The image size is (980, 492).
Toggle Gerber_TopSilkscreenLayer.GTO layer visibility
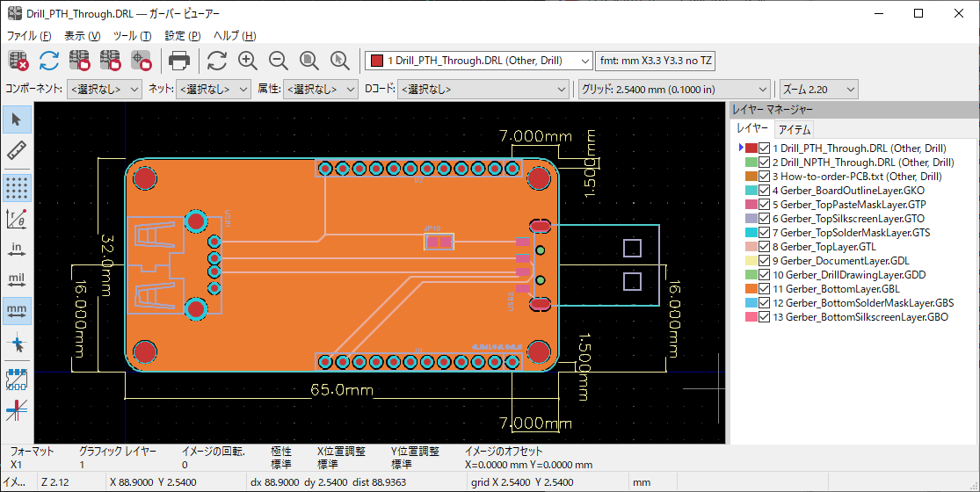[x=765, y=219]
